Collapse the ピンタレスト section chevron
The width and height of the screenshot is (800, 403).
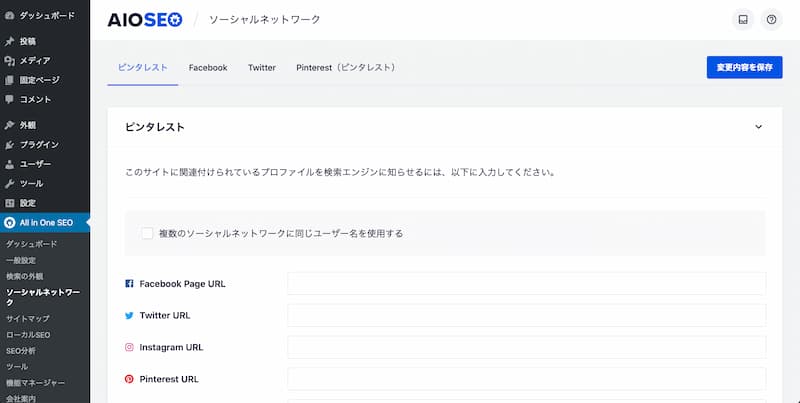(758, 127)
